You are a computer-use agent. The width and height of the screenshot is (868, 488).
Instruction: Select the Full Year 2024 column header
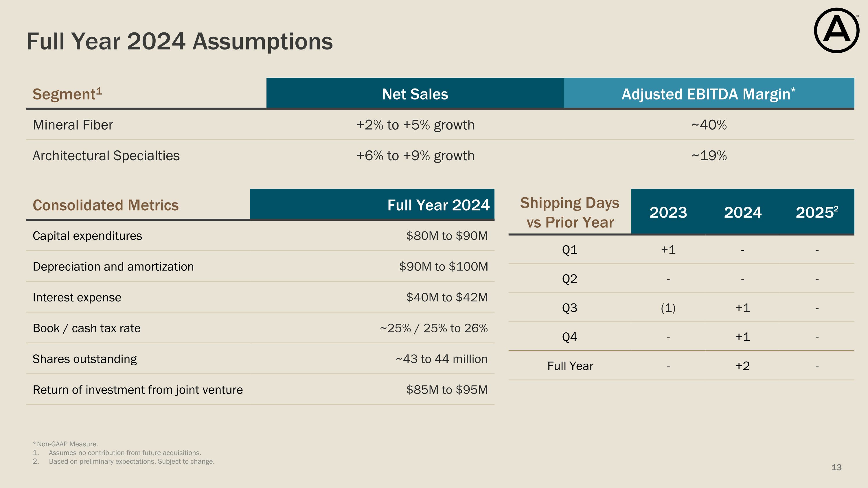point(438,205)
